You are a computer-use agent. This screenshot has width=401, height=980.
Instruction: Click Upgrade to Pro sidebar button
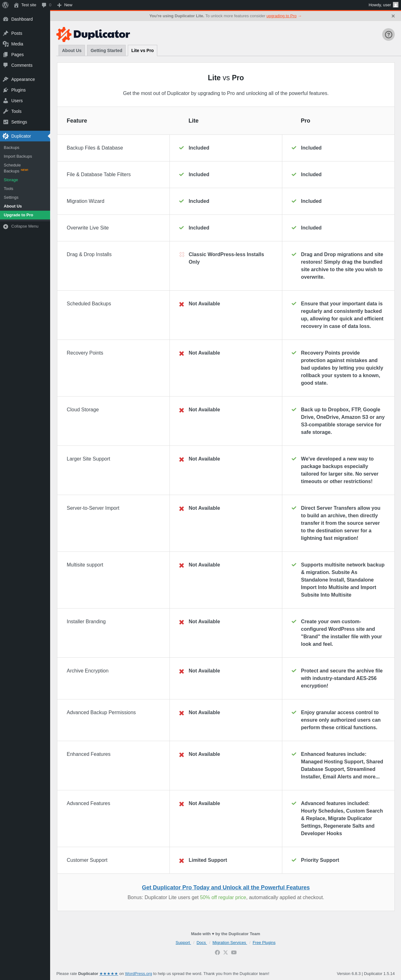click(18, 215)
